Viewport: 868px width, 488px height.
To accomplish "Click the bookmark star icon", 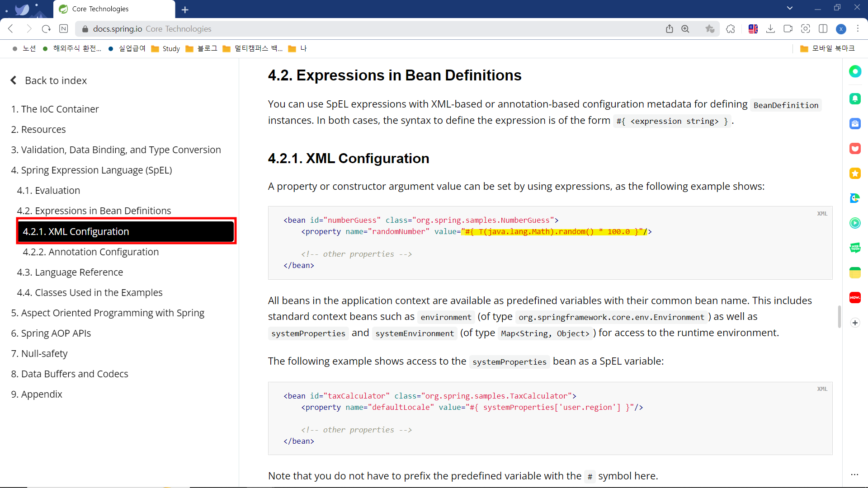I will click(710, 29).
